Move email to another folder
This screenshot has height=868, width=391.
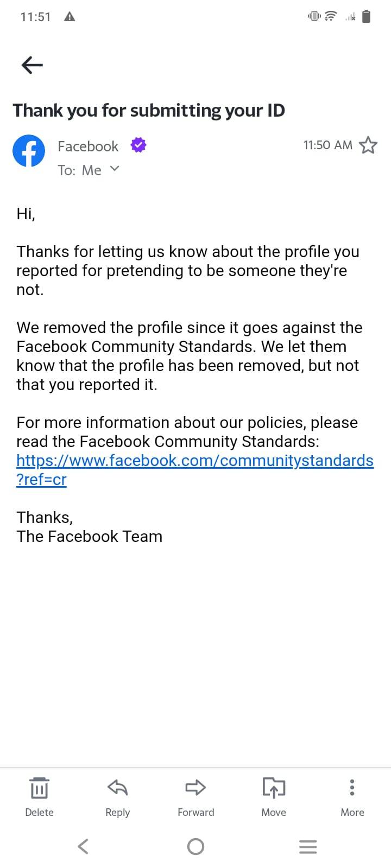(x=274, y=795)
